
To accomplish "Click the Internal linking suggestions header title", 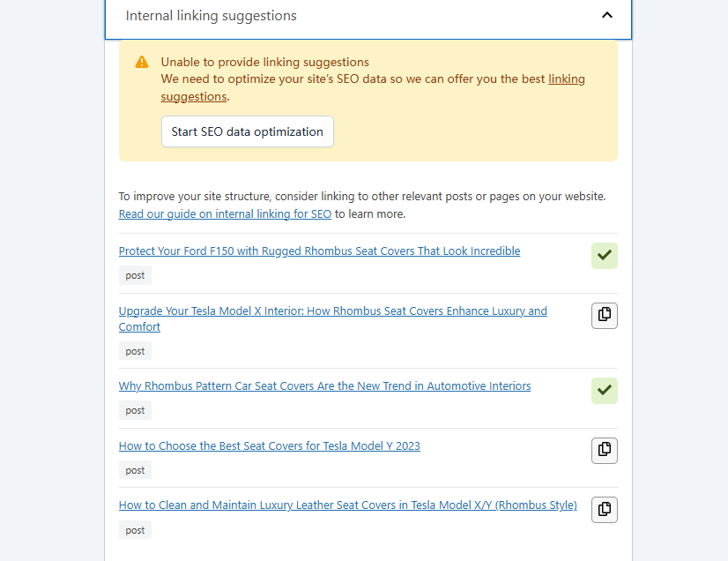I will click(x=211, y=15).
